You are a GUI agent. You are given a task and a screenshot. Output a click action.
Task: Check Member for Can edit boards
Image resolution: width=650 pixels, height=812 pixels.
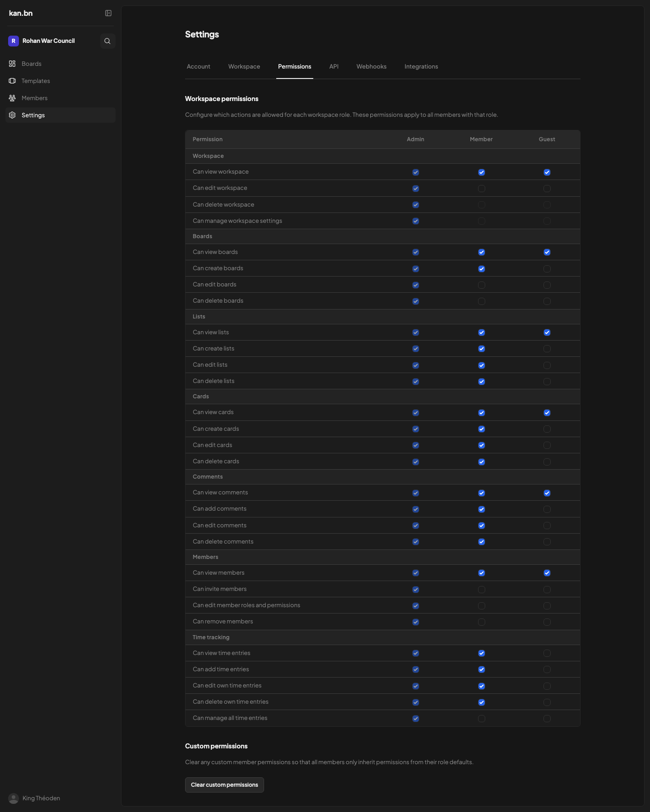482,285
